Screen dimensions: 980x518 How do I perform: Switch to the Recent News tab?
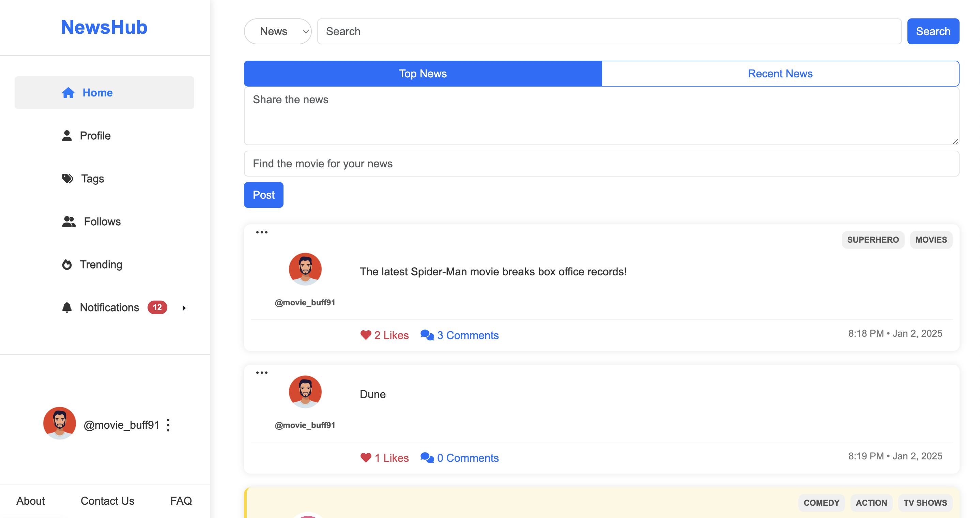coord(780,74)
